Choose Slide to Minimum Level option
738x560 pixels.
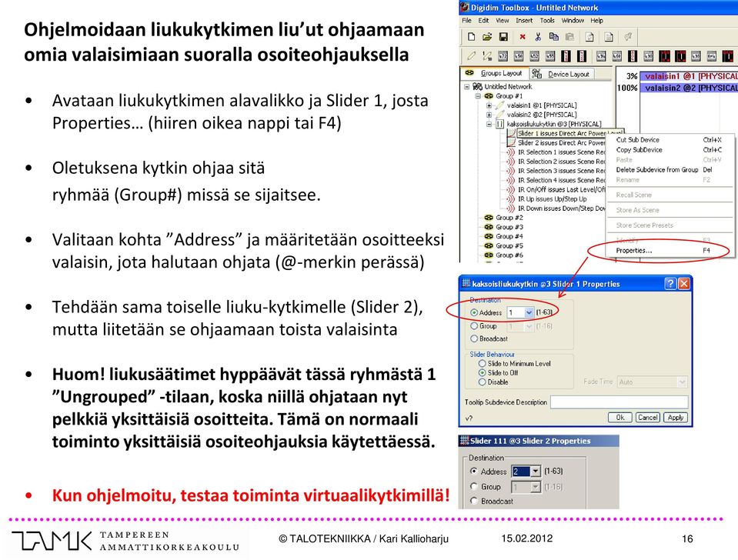tap(482, 363)
